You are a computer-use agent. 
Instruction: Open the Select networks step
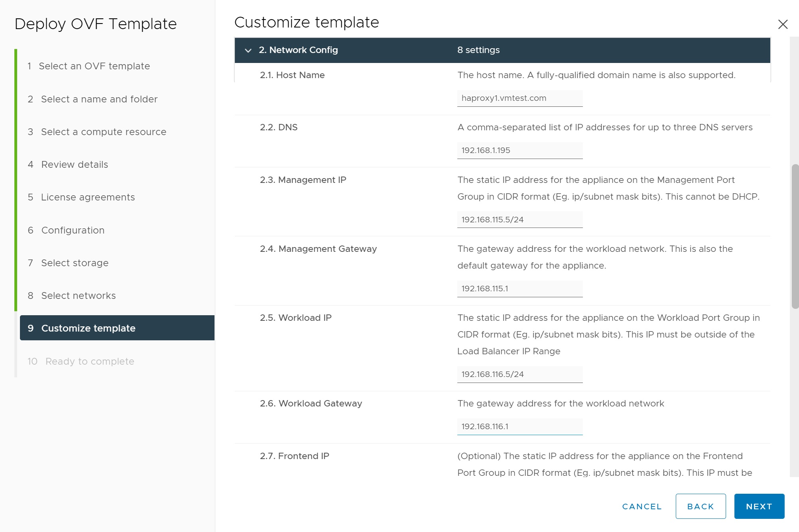(78, 296)
